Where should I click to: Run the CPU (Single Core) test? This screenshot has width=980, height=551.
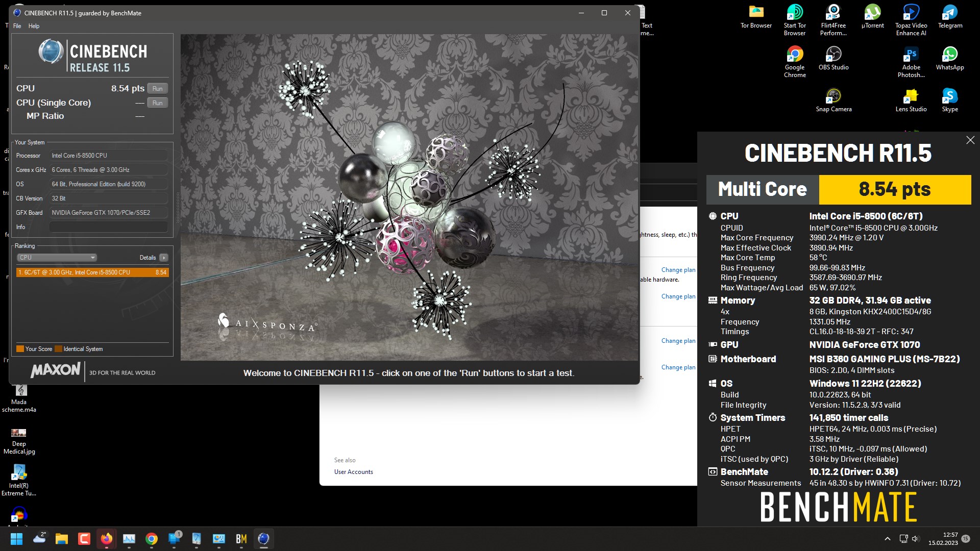pyautogui.click(x=157, y=103)
